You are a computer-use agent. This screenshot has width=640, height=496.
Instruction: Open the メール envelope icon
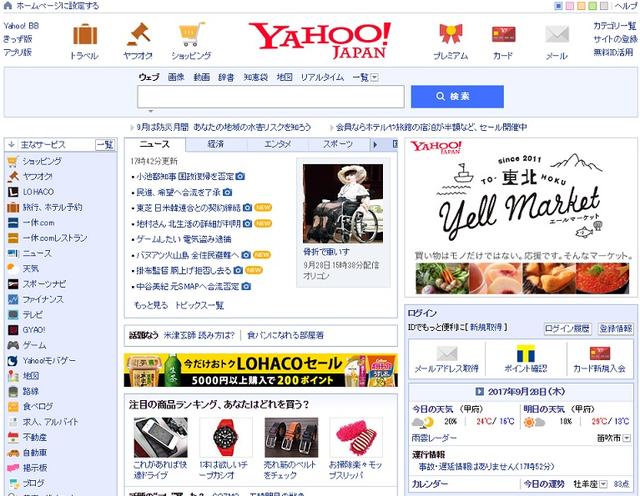pos(556,35)
